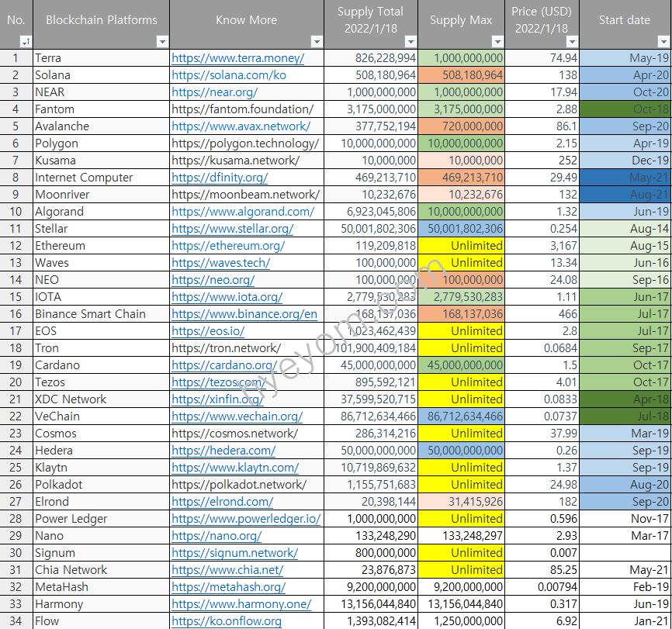Image resolution: width=672 pixels, height=629 pixels.
Task: Select the 826,228,994 supply total cell
Action: click(371, 58)
